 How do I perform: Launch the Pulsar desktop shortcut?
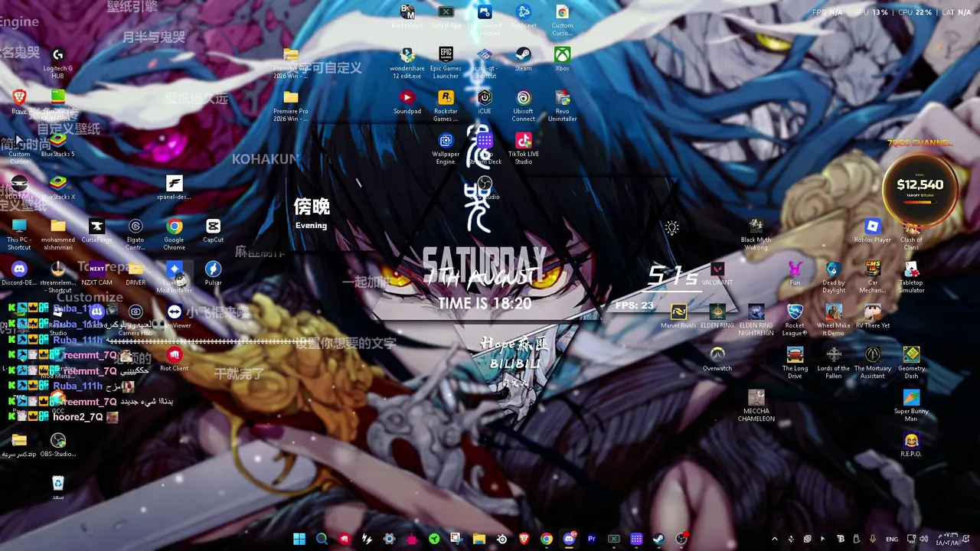(213, 273)
